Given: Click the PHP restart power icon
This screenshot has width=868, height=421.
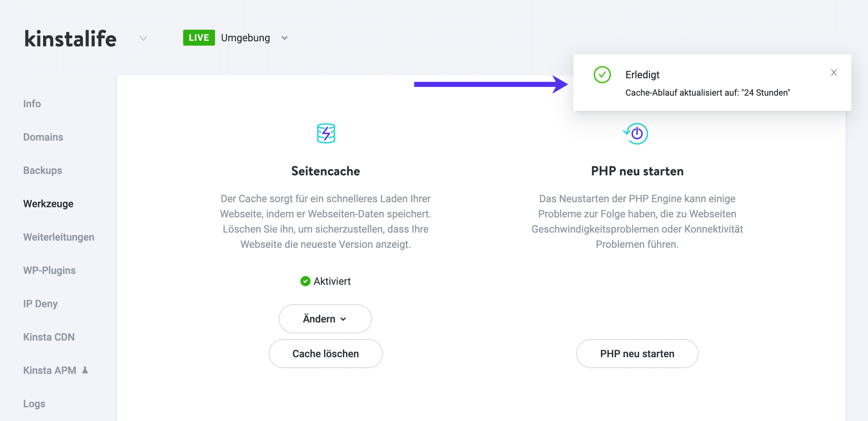Looking at the screenshot, I should (636, 133).
